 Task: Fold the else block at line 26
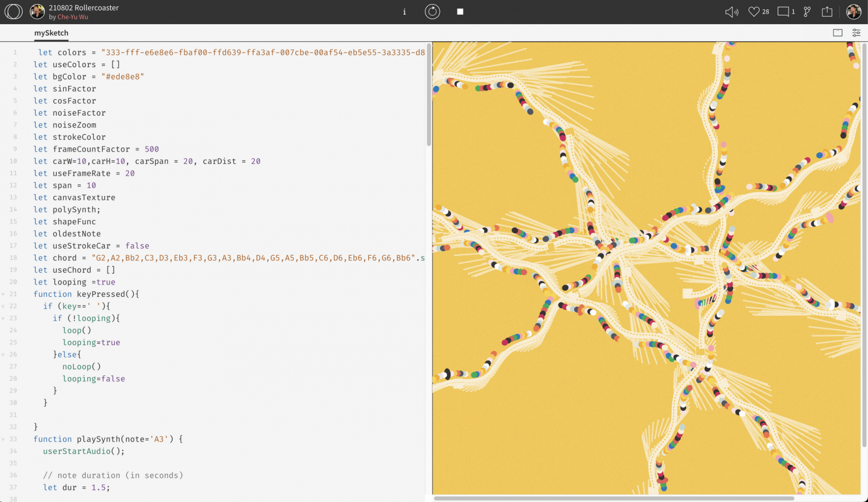point(3,355)
